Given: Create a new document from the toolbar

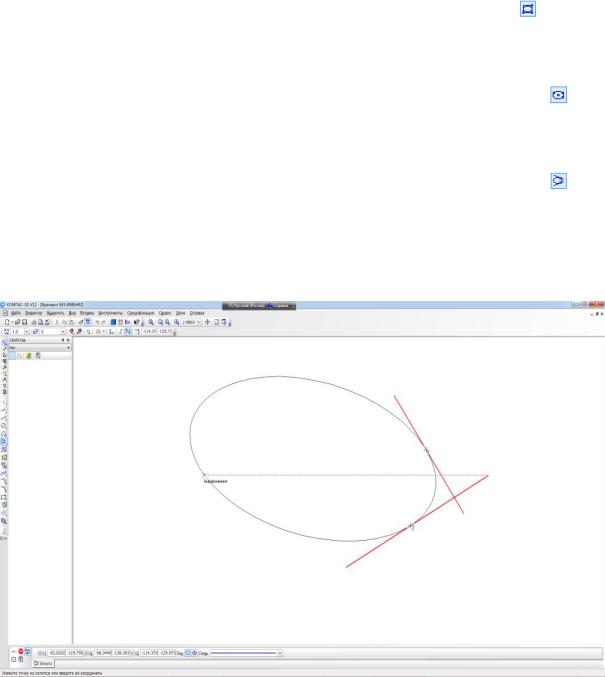Looking at the screenshot, I should (5, 320).
